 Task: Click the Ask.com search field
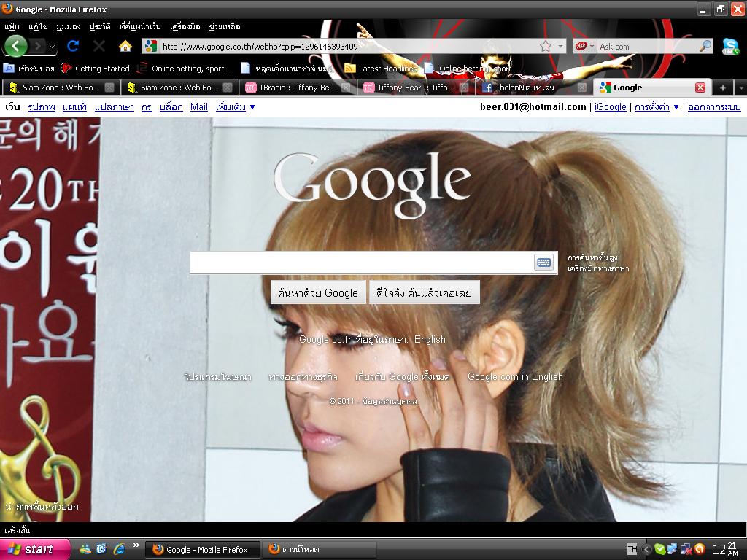coord(648,46)
